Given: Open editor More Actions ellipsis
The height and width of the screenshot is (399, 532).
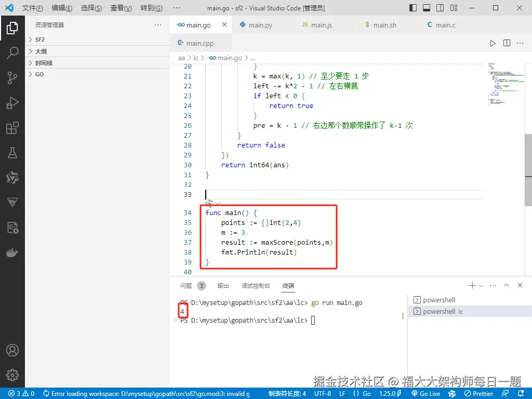Looking at the screenshot, I should tap(520, 43).
